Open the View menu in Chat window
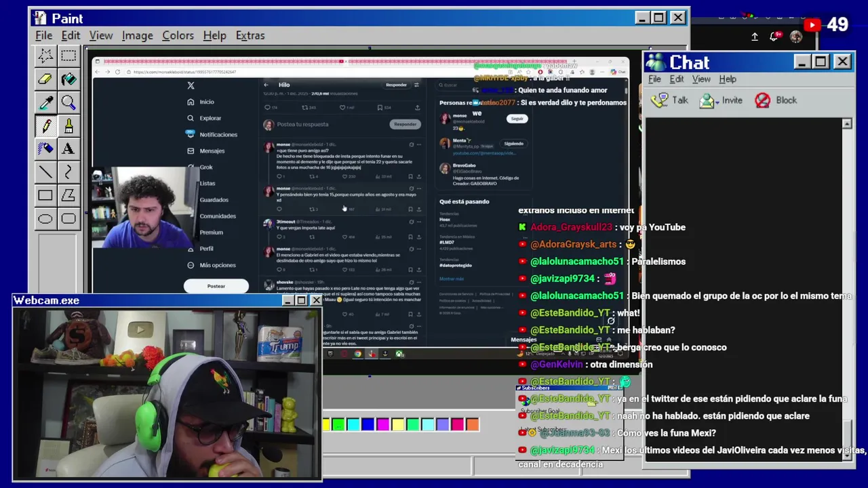This screenshot has width=868, height=488. (701, 79)
